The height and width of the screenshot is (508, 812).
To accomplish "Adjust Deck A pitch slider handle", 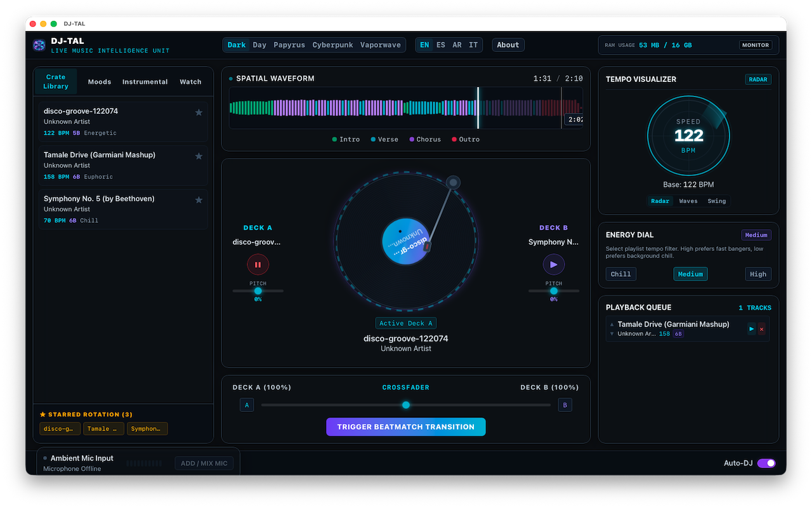I will (258, 291).
